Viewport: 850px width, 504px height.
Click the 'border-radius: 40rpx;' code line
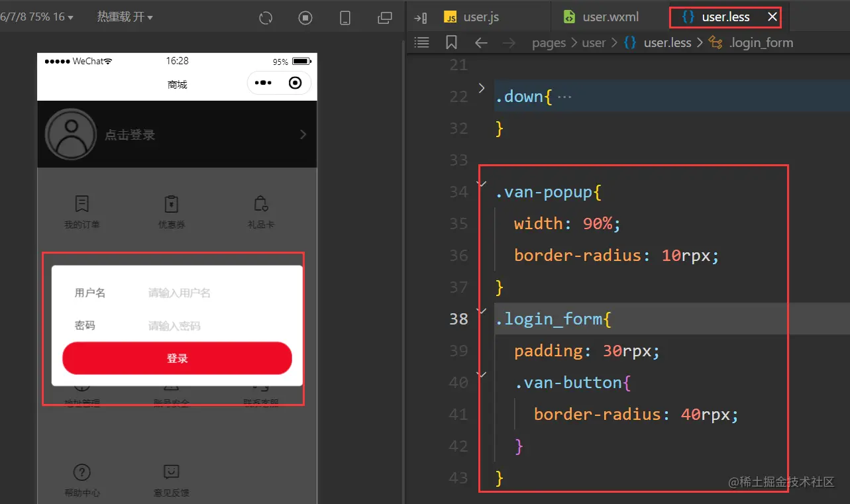(636, 414)
